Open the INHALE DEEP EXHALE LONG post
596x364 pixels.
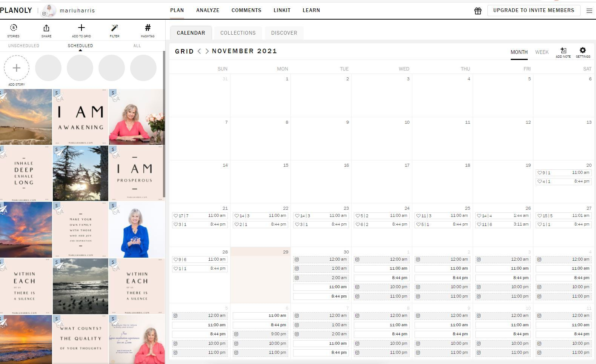(x=26, y=173)
